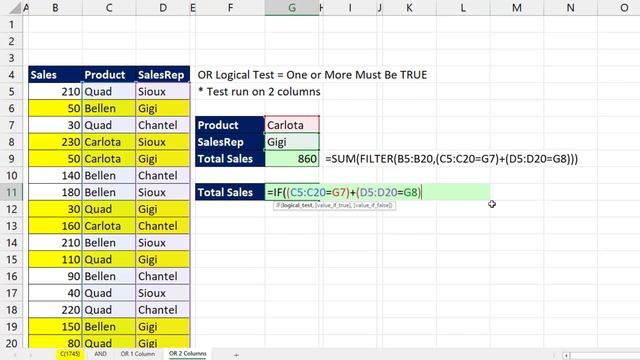Click sales value 90 in row 16

(55, 276)
